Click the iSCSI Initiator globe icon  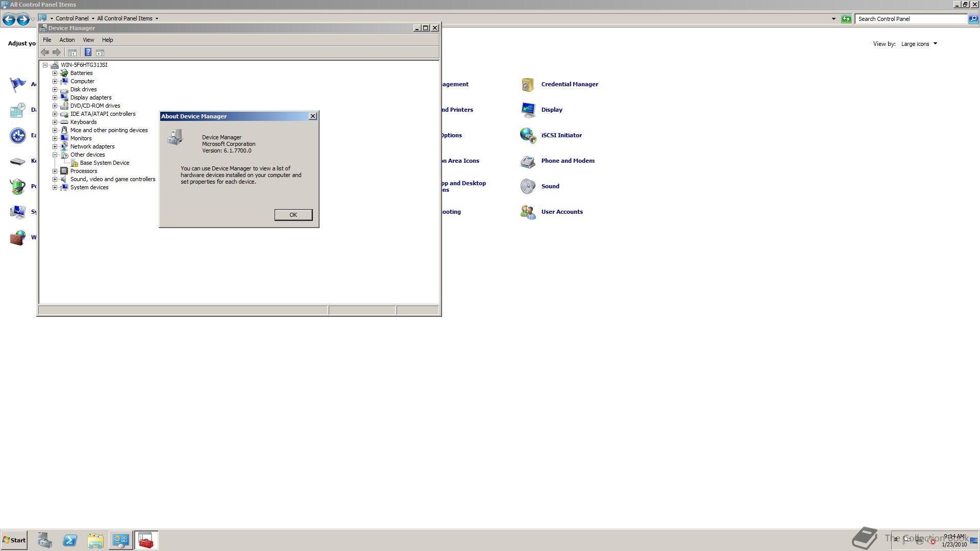coord(528,135)
